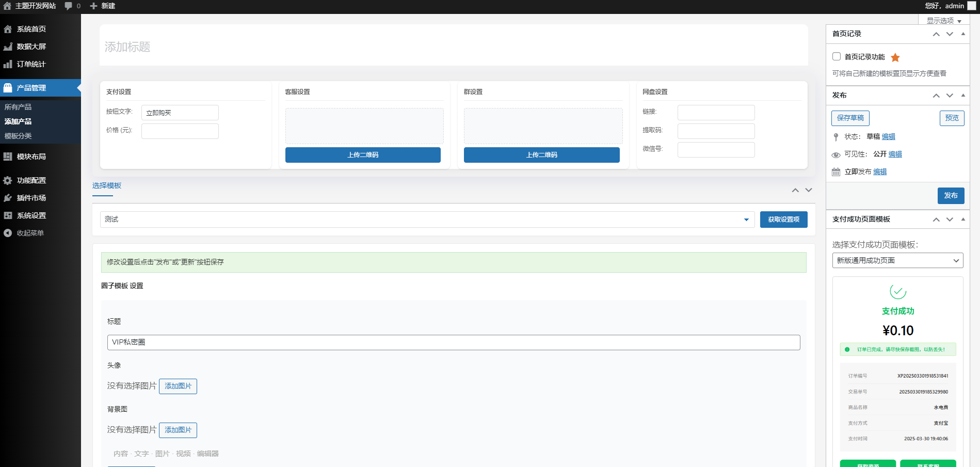Viewport: 980px width, 467px height.
Task: Click the 收起菜单 collapse arrow icon
Action: tap(8, 233)
